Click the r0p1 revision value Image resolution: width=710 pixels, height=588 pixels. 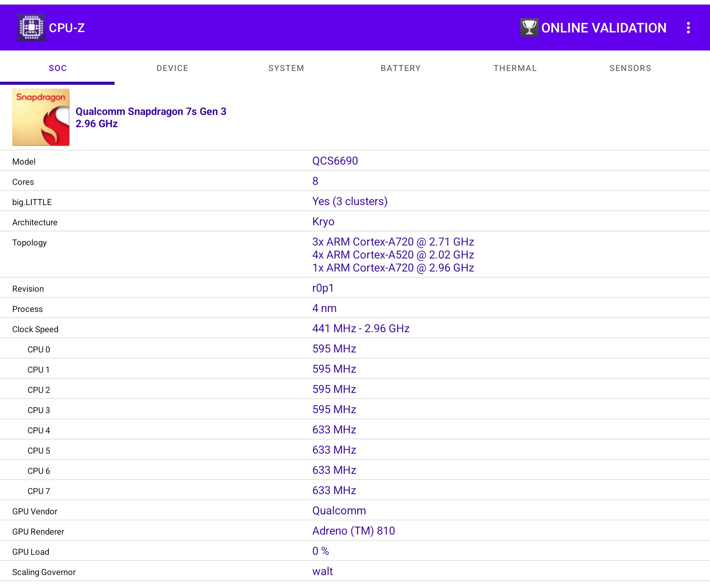click(x=323, y=288)
